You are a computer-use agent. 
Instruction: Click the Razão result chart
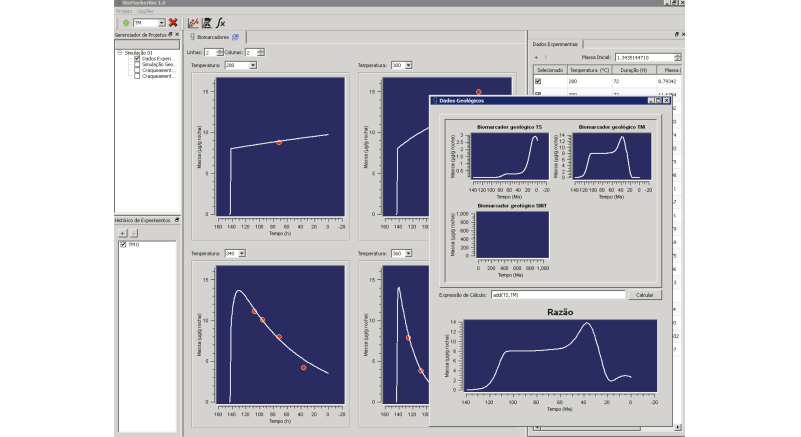(560, 356)
